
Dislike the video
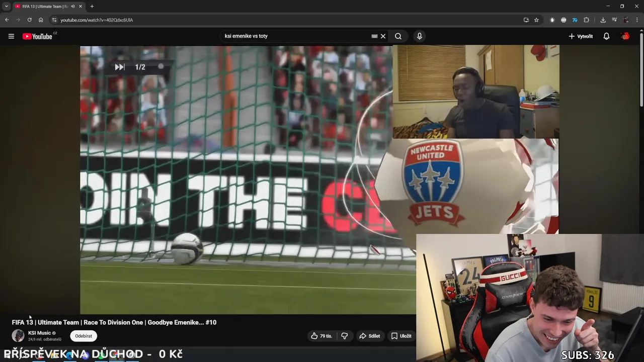point(345,336)
